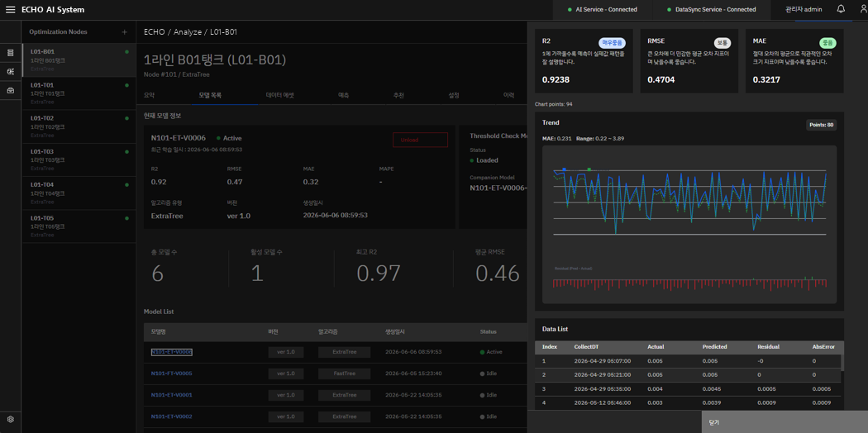Open the database stack icon in left rail

point(11,53)
